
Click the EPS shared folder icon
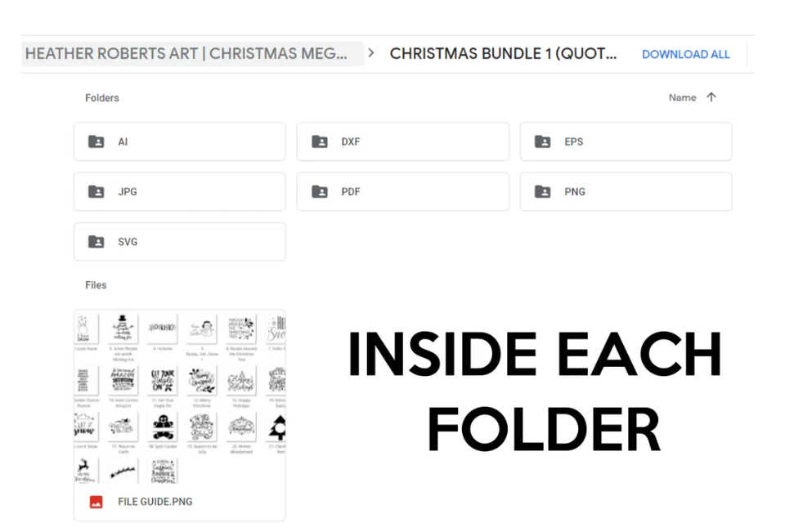click(x=543, y=141)
